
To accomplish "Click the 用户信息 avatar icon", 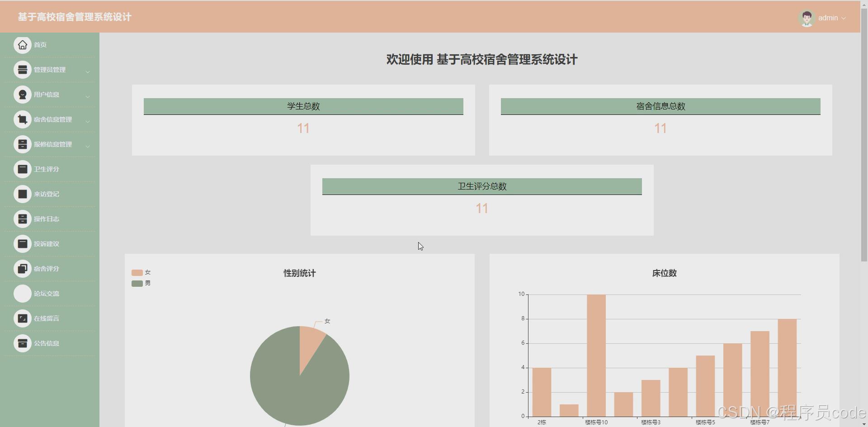I will pyautogui.click(x=23, y=95).
